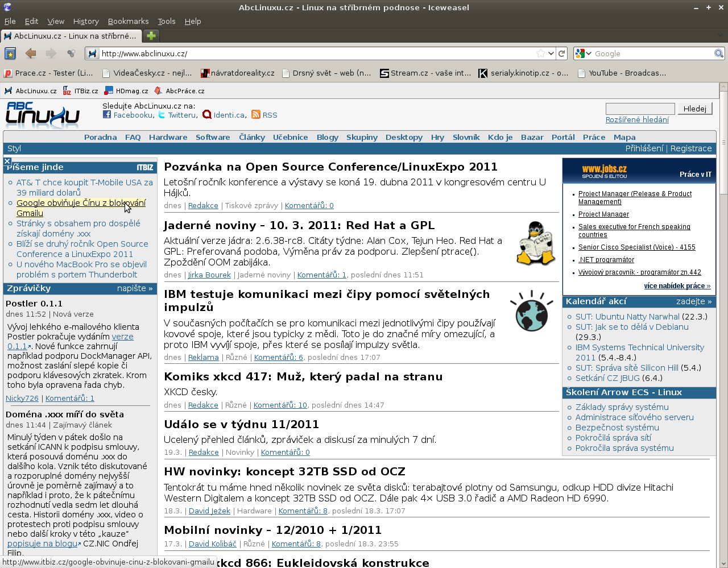Open the URL history dropdown arrow

tap(551, 53)
